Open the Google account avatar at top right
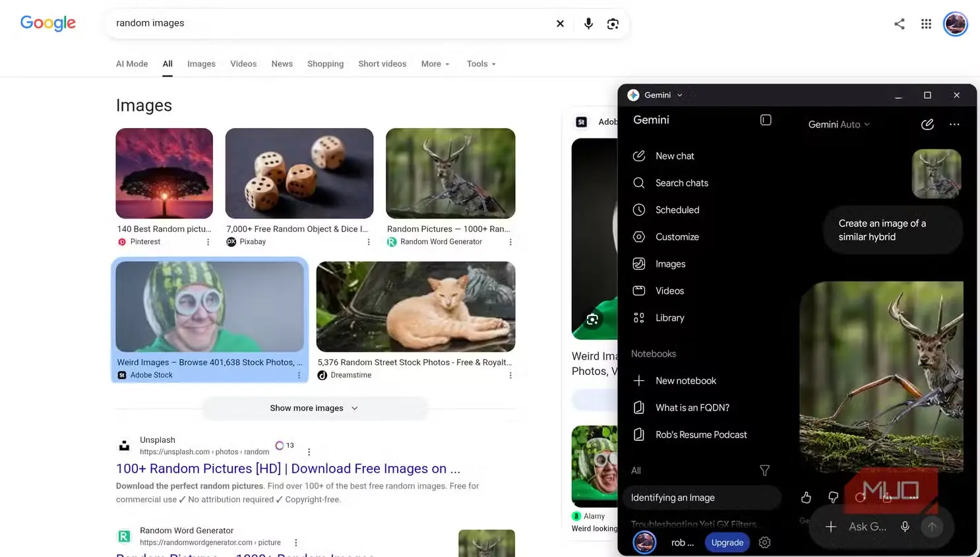 pyautogui.click(x=955, y=24)
